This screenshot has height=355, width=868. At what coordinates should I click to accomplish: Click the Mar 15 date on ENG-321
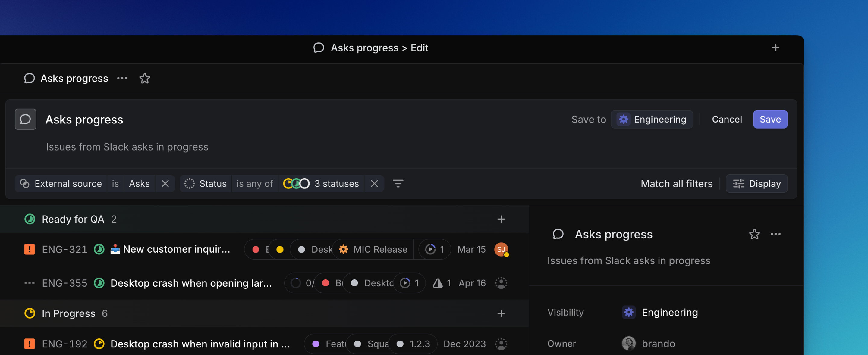click(x=471, y=249)
